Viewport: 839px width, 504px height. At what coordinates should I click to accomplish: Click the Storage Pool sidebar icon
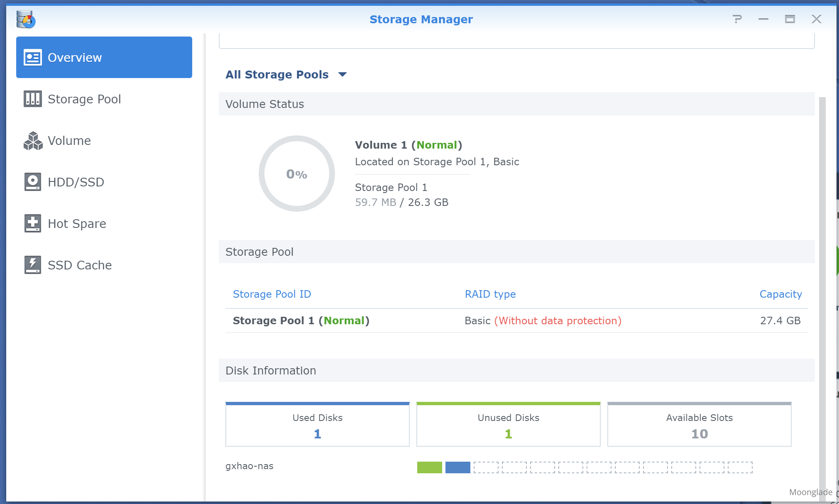tap(32, 99)
